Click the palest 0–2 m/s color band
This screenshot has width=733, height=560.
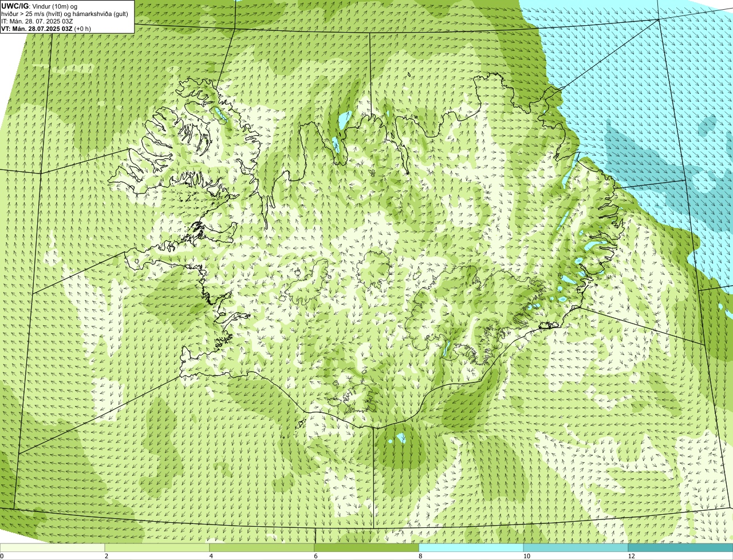tap(53, 547)
